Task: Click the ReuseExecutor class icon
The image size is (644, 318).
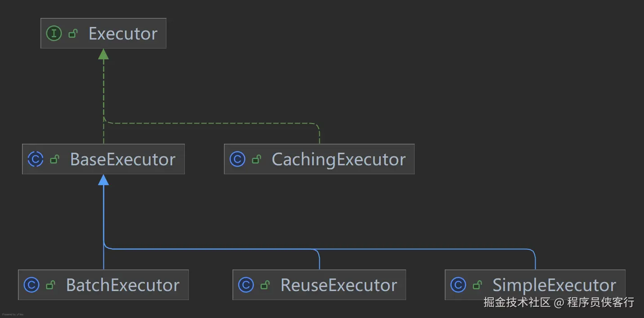Action: pyautogui.click(x=246, y=285)
